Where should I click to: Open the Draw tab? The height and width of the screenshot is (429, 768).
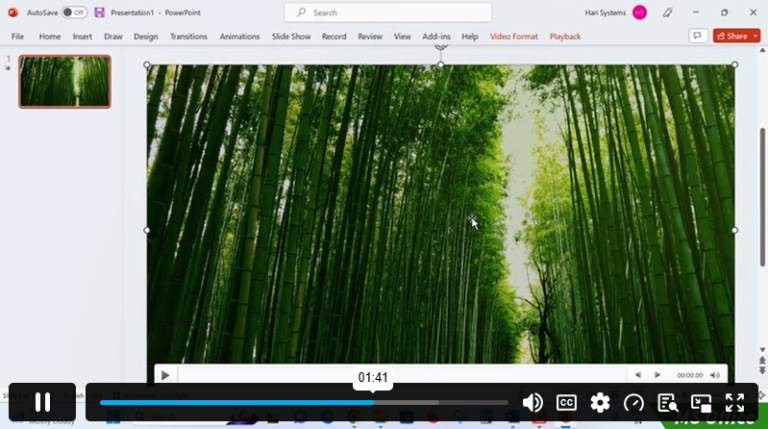pos(113,36)
